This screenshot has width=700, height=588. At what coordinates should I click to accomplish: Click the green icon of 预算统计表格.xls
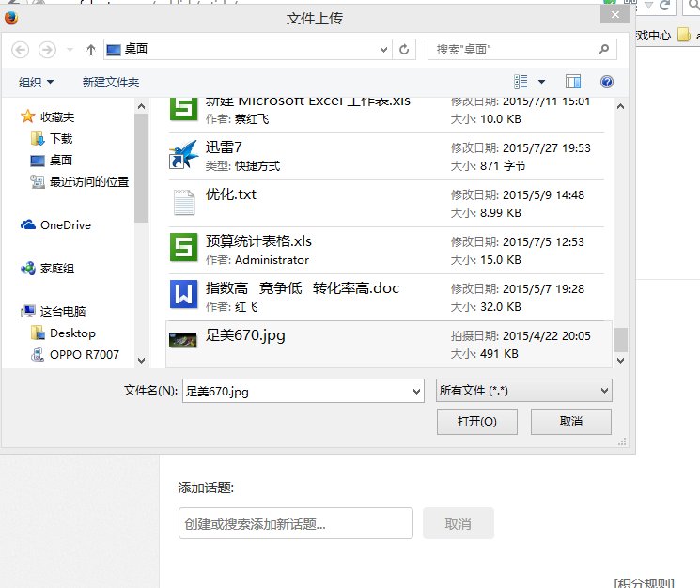point(183,247)
